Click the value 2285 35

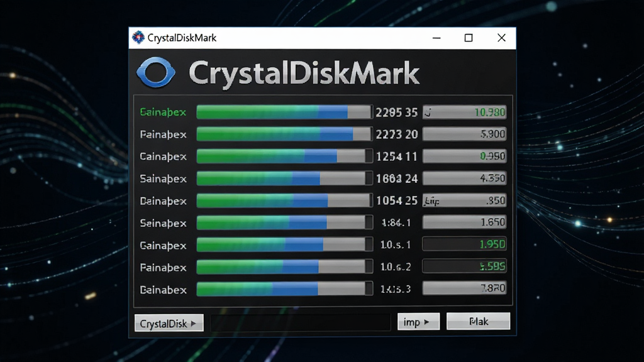point(396,112)
